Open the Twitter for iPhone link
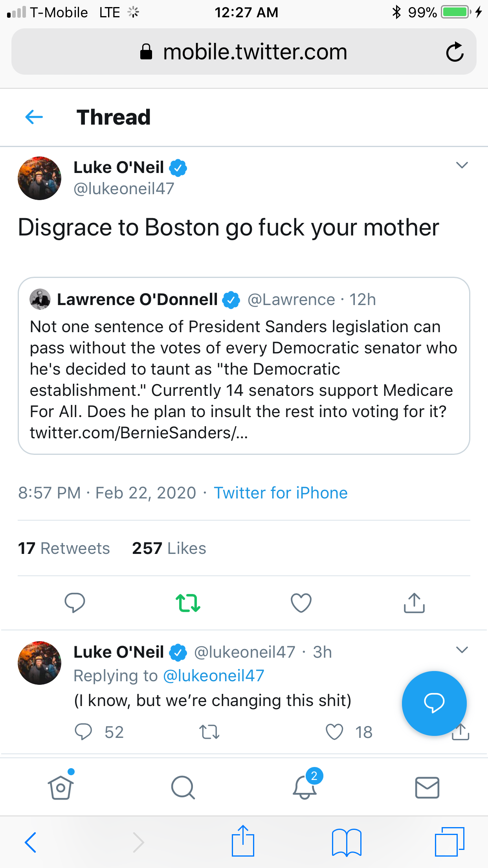The height and width of the screenshot is (868, 488). click(x=281, y=493)
